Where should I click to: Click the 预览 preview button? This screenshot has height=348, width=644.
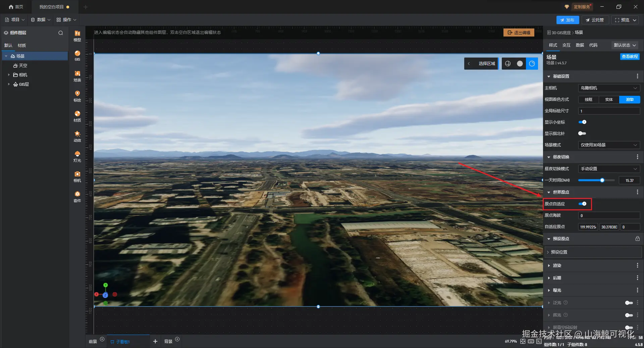click(625, 20)
